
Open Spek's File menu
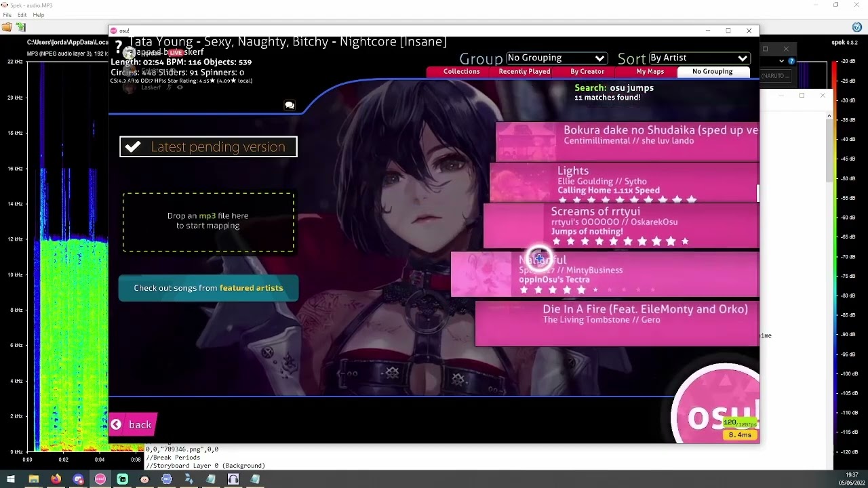click(7, 15)
